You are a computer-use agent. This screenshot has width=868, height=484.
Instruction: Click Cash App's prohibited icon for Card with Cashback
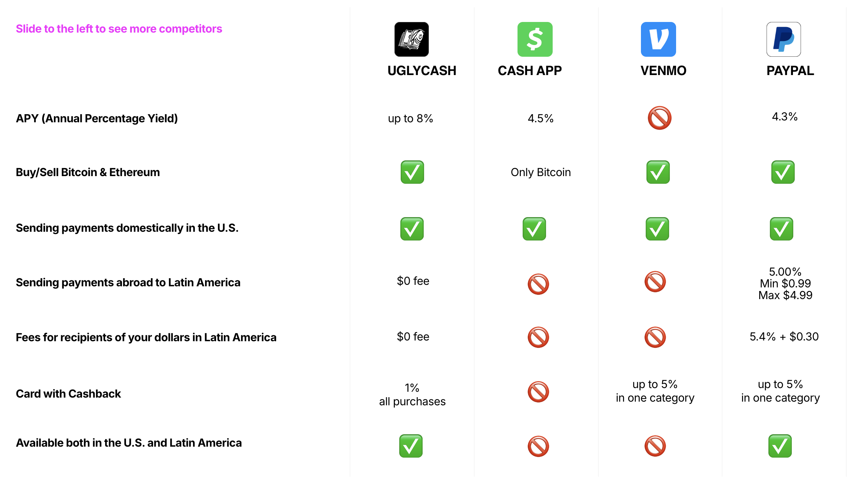pyautogui.click(x=538, y=392)
